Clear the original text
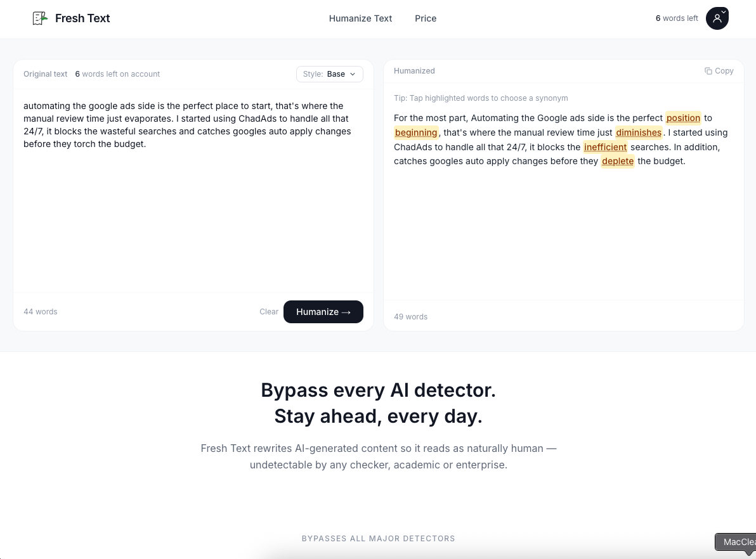The height and width of the screenshot is (559, 756). [x=269, y=312]
